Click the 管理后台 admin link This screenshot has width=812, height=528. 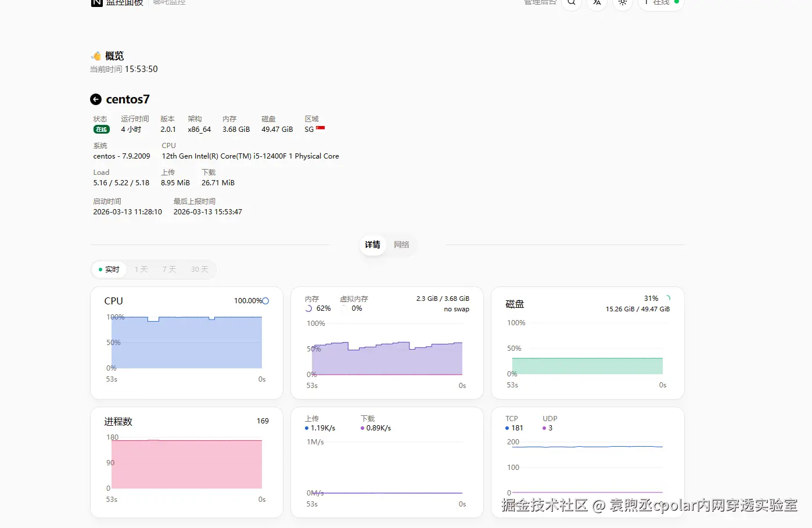point(540,2)
